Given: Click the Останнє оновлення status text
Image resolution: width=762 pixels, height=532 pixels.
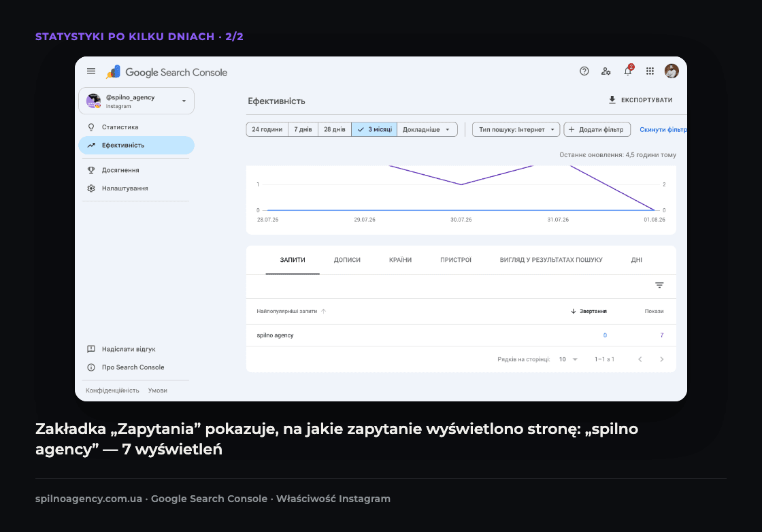Looking at the screenshot, I should (617, 155).
